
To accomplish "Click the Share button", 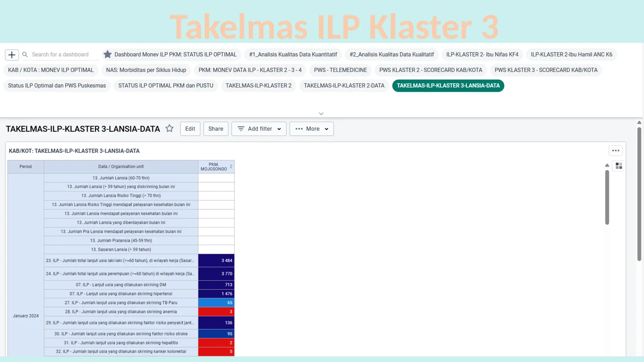I will [216, 129].
